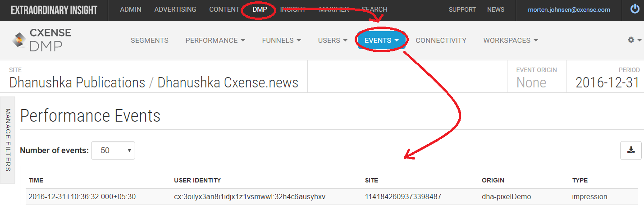Expand the Funnels dropdown menu
Image resolution: width=644 pixels, height=205 pixels.
tap(281, 40)
